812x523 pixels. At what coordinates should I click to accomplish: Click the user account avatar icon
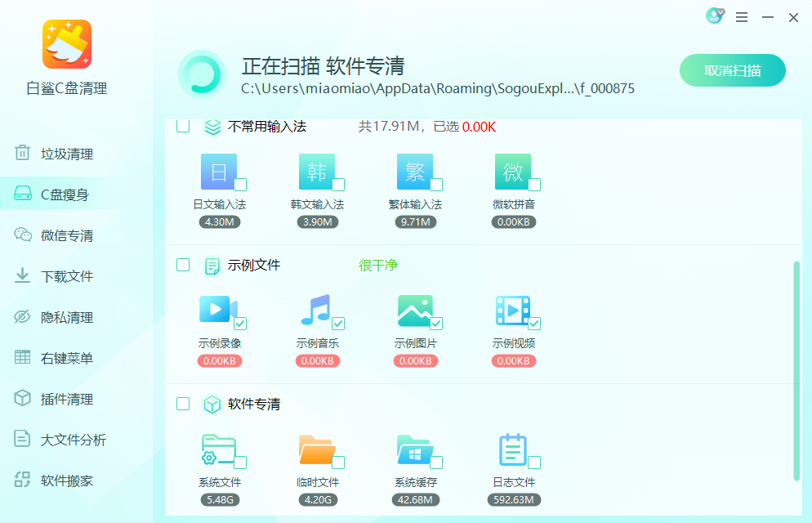coord(715,16)
